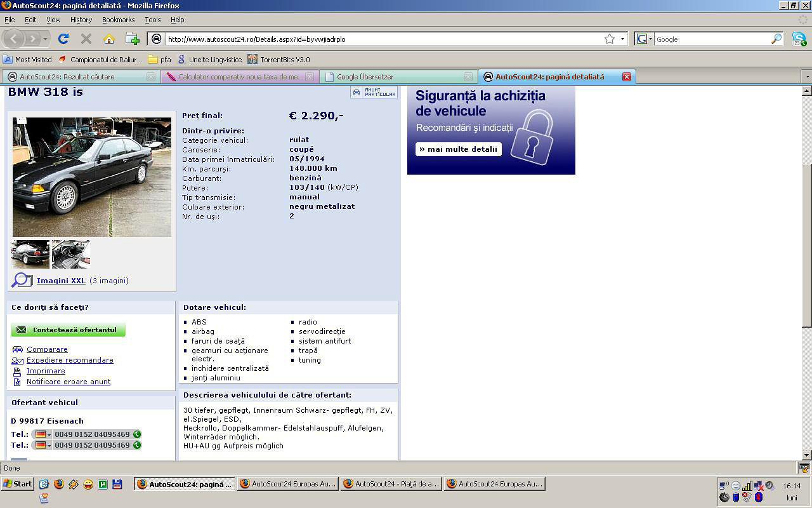Viewport: 812px width, 508px height.
Task: Click the page scrollbar up arrow
Action: [x=807, y=91]
